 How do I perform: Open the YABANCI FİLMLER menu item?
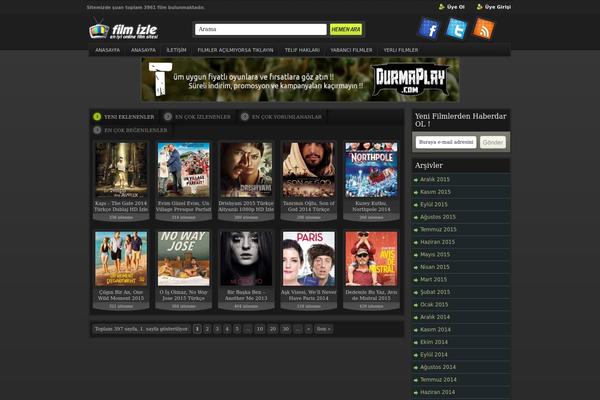(351, 50)
